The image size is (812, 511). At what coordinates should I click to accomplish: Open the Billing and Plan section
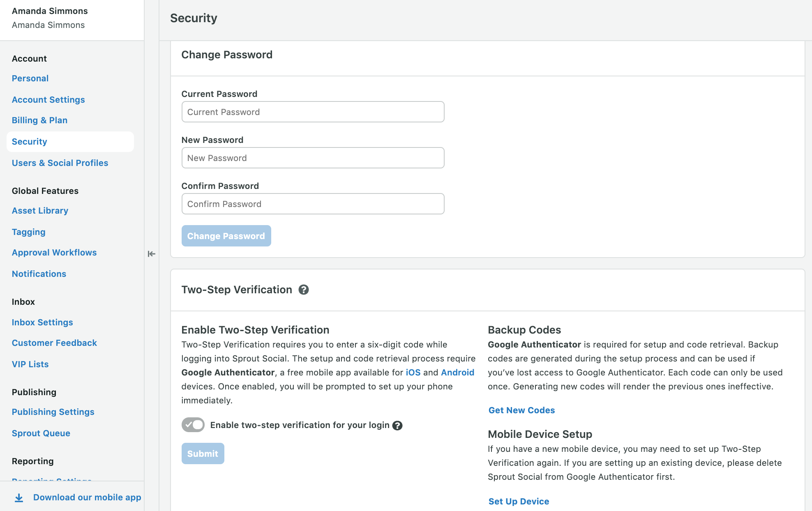pos(40,120)
